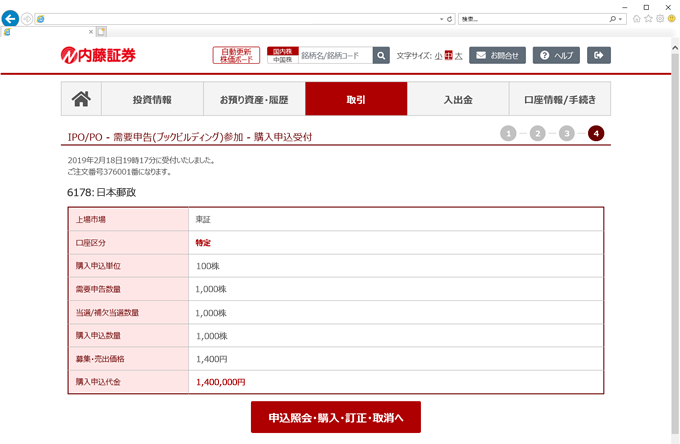
Task: Click step 3 progress indicator
Action: click(x=566, y=134)
